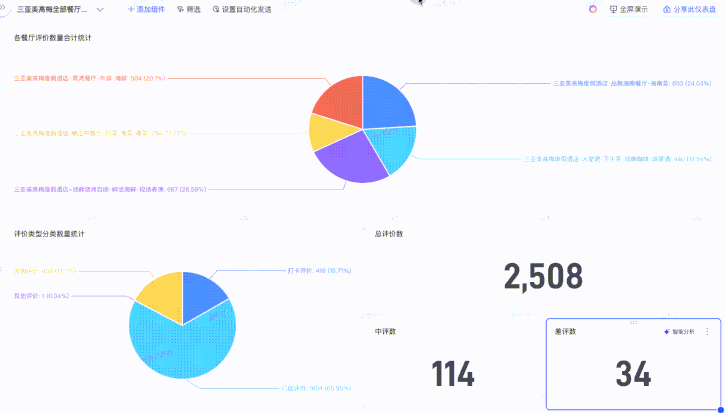
Task: Click the yellow 团购评价 label
Action: pos(45,271)
